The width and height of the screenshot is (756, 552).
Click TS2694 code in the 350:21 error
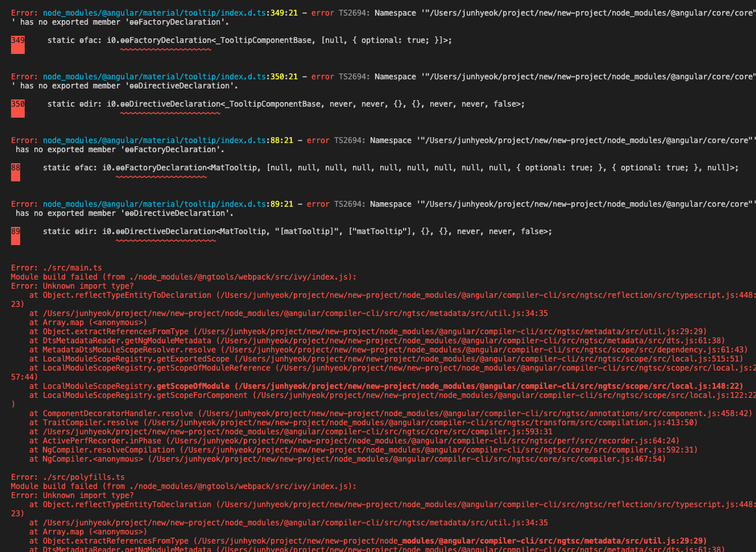354,77
